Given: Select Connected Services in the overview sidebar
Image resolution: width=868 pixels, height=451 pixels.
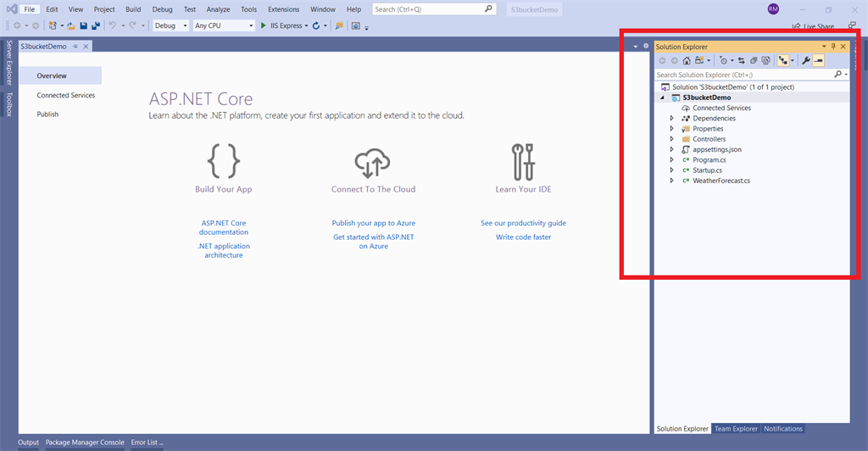Looking at the screenshot, I should [66, 95].
